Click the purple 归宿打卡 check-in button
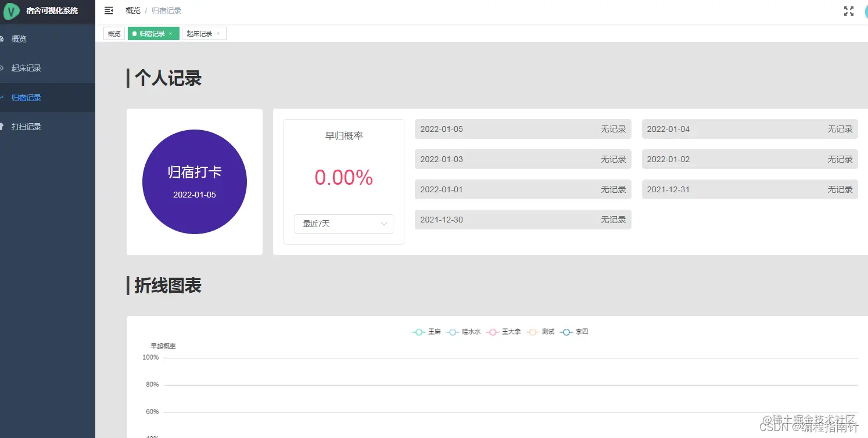The height and width of the screenshot is (438, 868). [195, 182]
